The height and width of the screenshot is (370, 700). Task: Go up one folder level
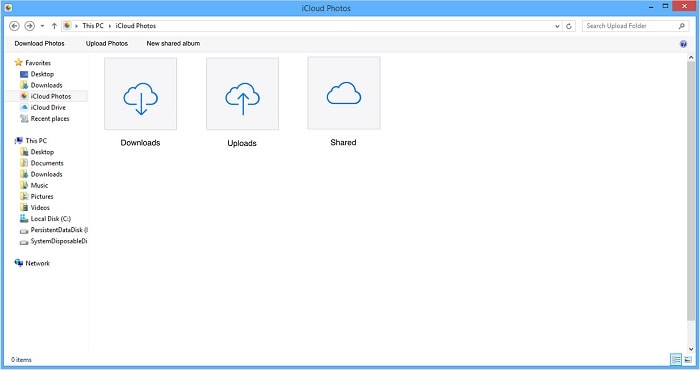tap(54, 26)
